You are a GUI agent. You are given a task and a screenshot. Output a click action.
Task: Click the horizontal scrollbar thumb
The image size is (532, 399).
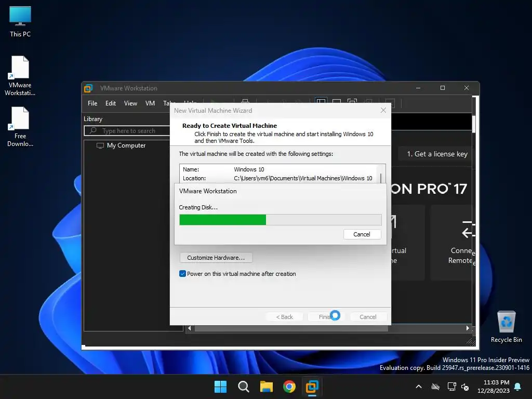(291, 328)
